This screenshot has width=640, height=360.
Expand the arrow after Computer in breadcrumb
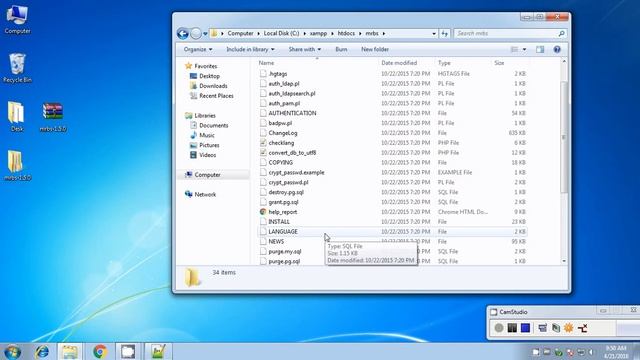click(258, 33)
